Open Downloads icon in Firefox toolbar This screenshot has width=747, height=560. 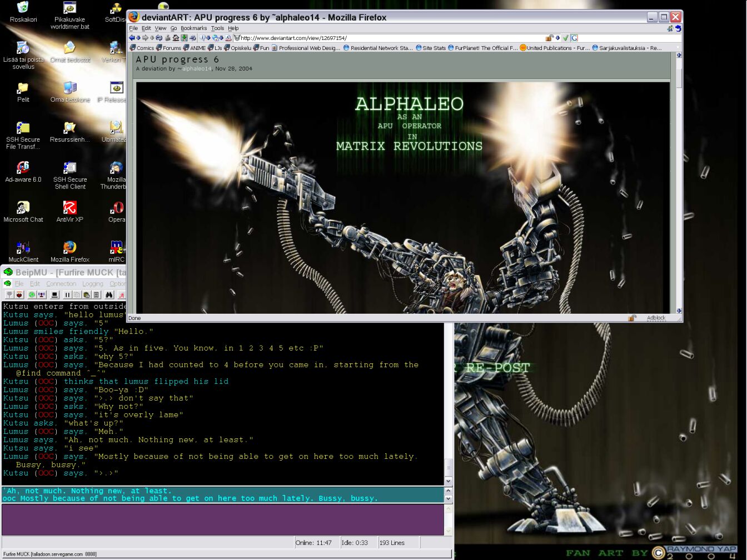(184, 38)
